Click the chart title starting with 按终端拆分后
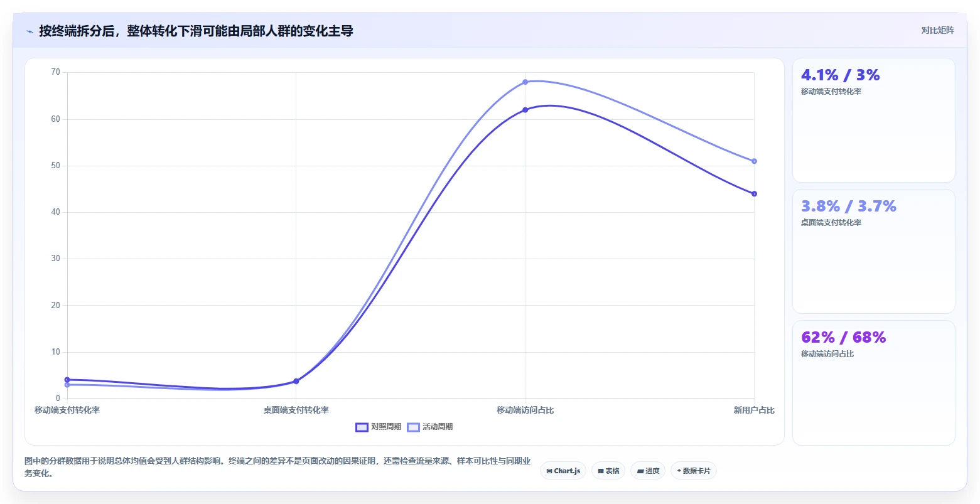Viewport: 980px width, 504px height. tap(196, 31)
